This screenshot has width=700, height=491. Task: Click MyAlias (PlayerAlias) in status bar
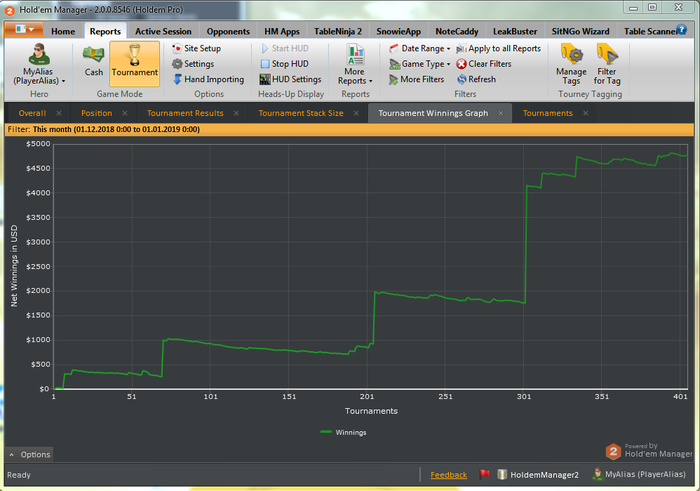point(639,474)
